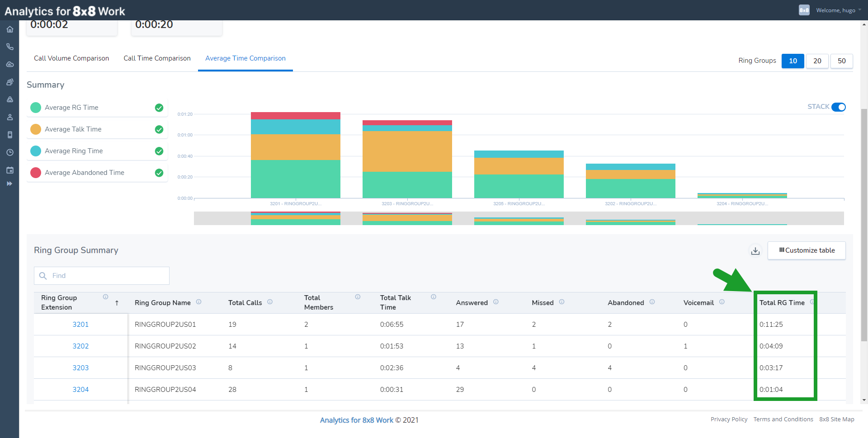
Task: Hide the Average Talk Time series
Action: (x=159, y=129)
